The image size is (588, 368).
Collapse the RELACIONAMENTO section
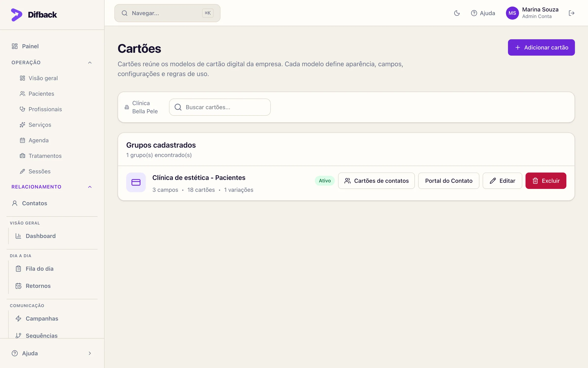[52, 187]
